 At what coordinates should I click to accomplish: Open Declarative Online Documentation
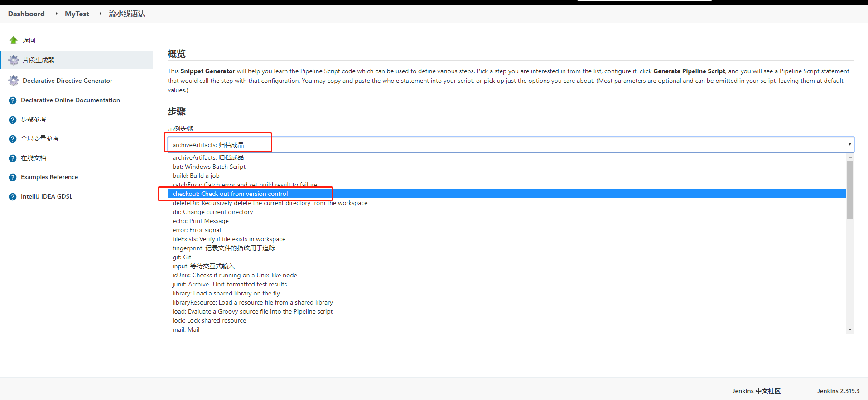click(70, 100)
